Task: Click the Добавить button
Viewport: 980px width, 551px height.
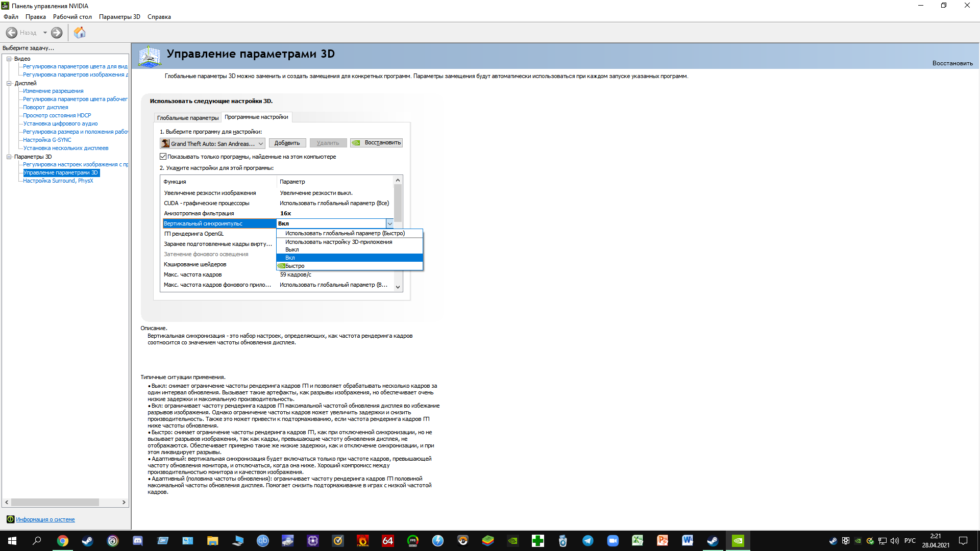Action: pos(287,143)
